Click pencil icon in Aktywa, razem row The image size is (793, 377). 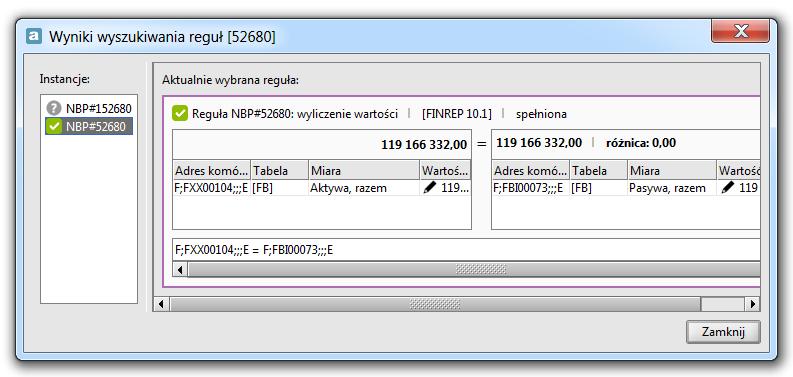430,188
